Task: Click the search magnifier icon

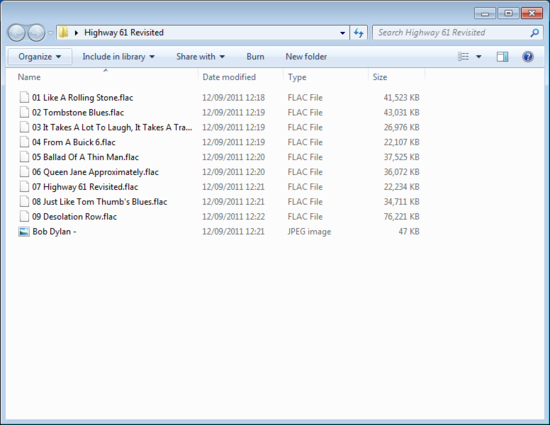Action: tap(535, 33)
